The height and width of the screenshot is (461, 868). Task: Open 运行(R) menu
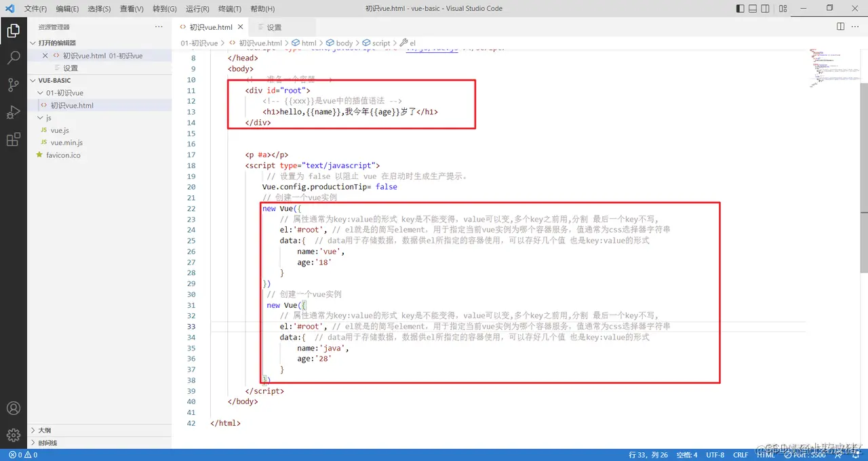tap(197, 9)
